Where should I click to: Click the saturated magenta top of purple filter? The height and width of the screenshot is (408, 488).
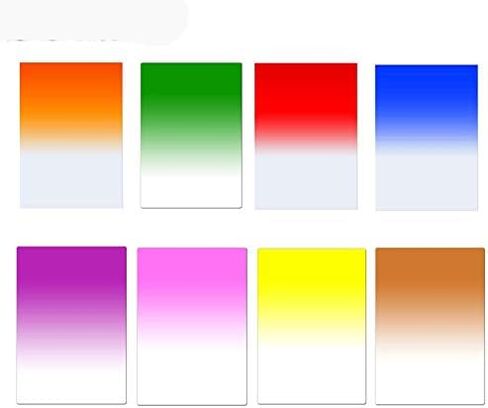click(72, 265)
